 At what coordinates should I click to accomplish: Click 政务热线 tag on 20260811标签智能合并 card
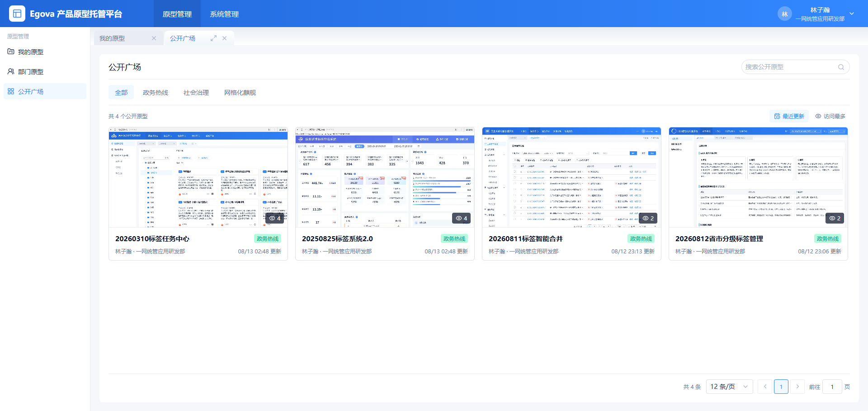(x=641, y=238)
